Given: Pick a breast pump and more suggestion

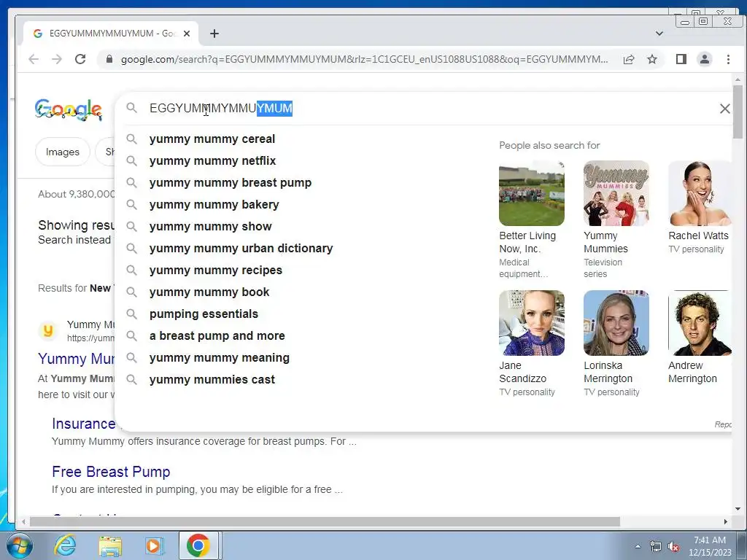Looking at the screenshot, I should click(x=217, y=336).
